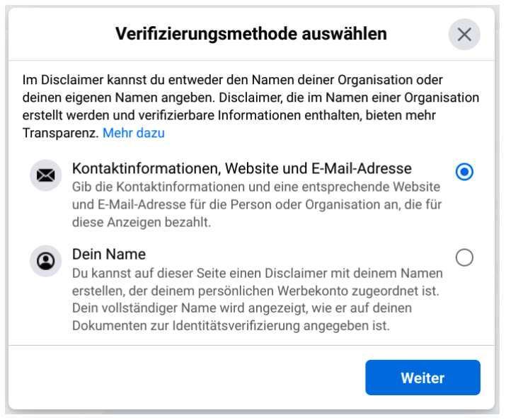This screenshot has height=420, width=506.
Task: Click the sentence starting Dein vollständiger Name wird
Action: (241, 317)
